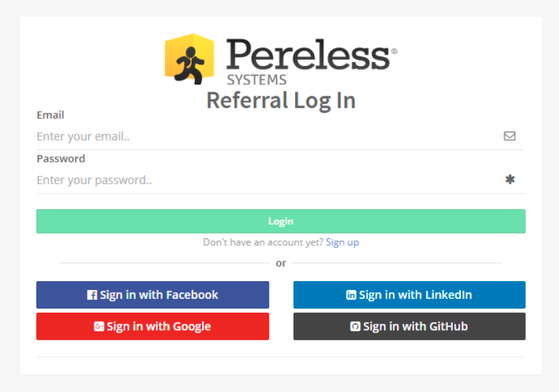Click the Referral Log In heading

[x=281, y=101]
